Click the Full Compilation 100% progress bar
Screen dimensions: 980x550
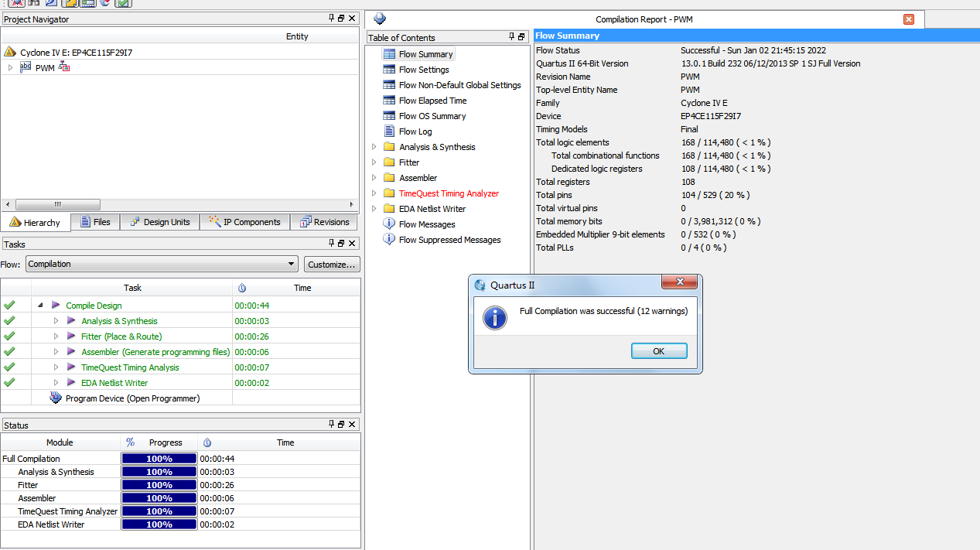click(159, 459)
